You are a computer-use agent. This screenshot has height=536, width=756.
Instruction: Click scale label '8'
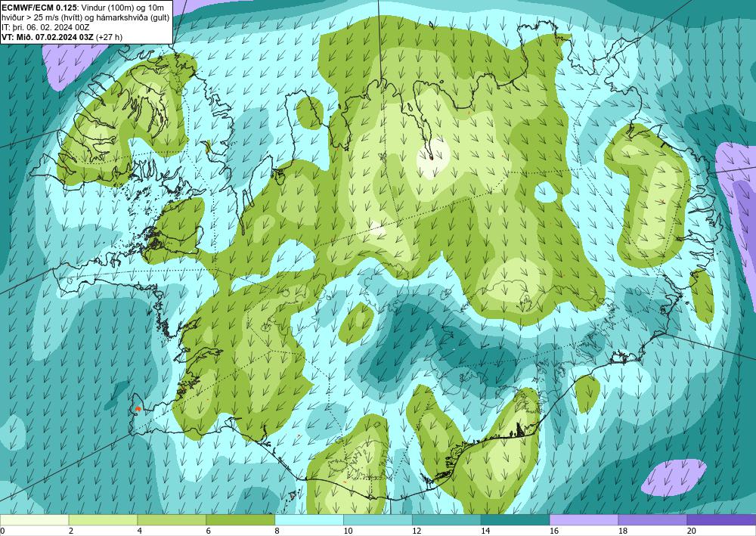[x=277, y=531]
